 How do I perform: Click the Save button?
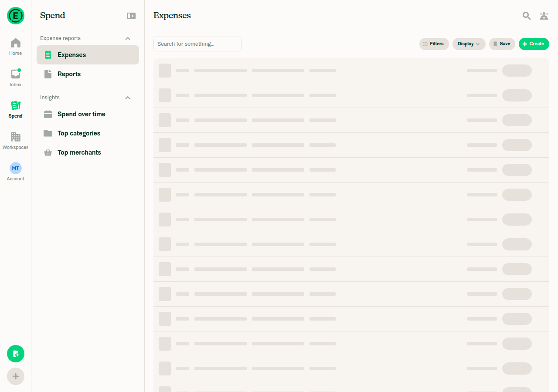502,44
